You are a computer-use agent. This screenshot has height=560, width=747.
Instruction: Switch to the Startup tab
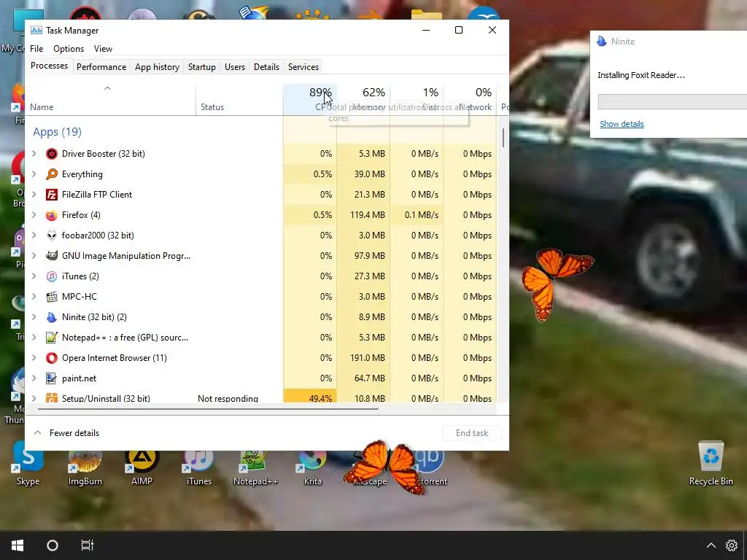(202, 67)
